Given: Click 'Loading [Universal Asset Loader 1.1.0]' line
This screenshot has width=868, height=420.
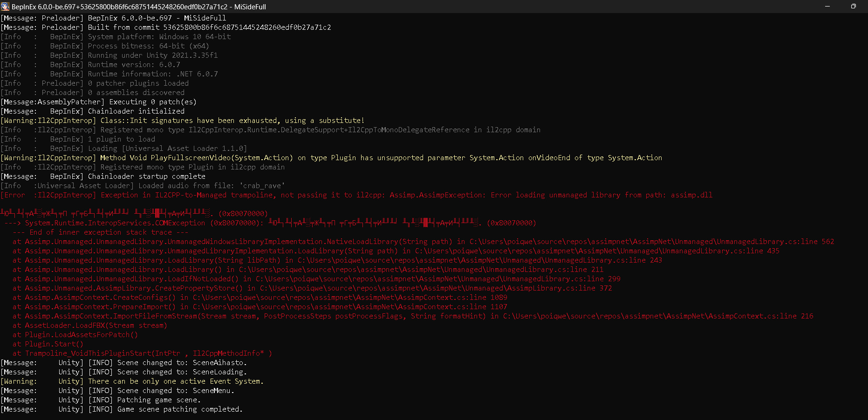Looking at the screenshot, I should coord(167,149).
